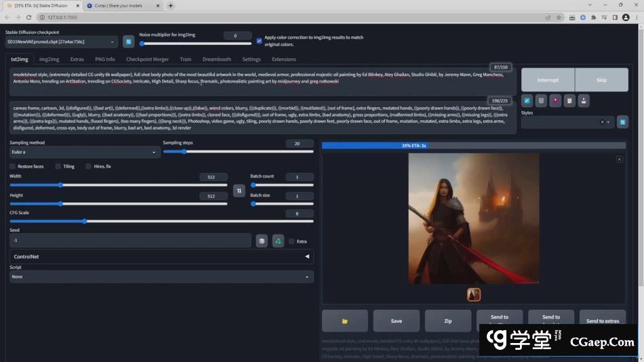Image resolution: width=644 pixels, height=362 pixels.
Task: Click the CFG Scale slider track
Action: [161, 221]
